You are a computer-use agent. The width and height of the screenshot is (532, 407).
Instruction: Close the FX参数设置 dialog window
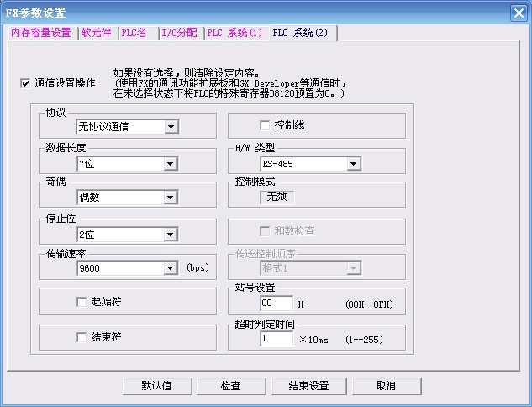519,13
